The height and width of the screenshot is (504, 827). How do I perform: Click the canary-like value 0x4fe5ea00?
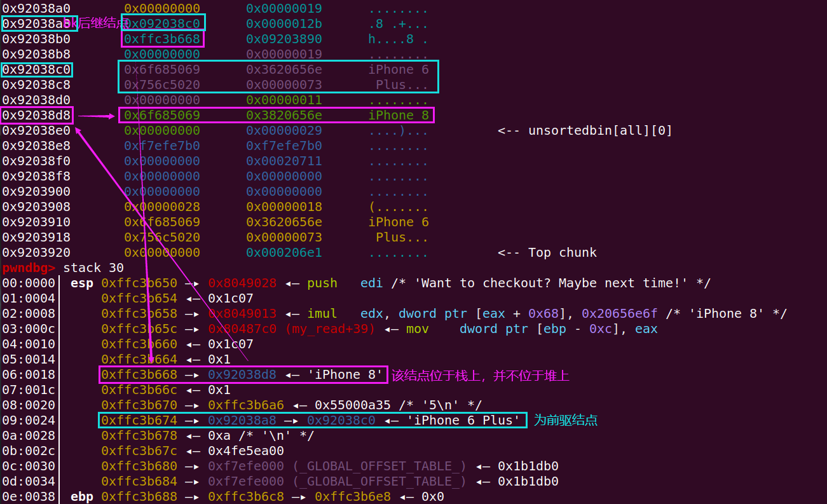(x=246, y=451)
